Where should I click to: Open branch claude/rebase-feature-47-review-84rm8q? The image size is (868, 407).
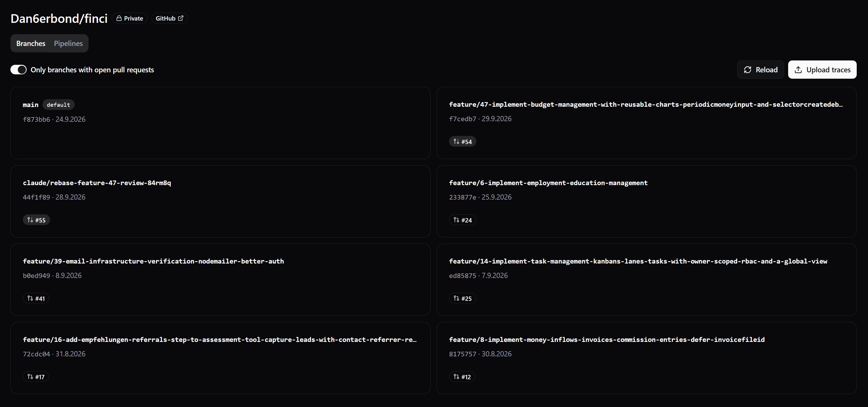pyautogui.click(x=97, y=183)
